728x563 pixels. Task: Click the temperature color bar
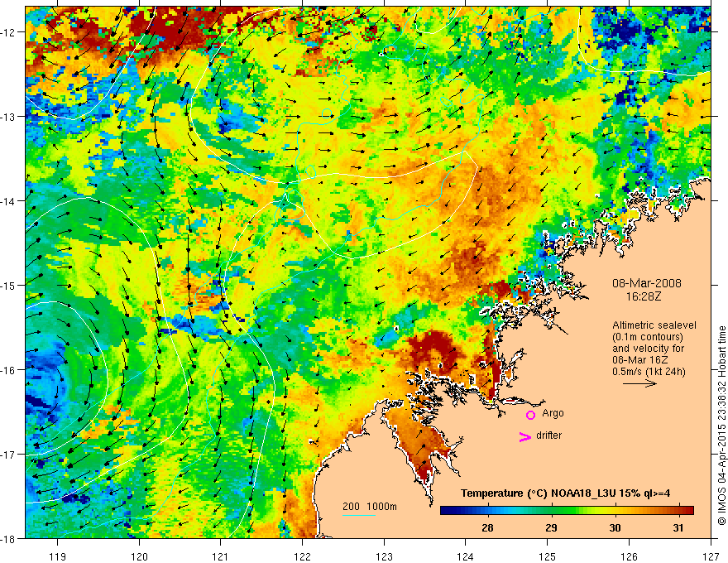tap(567, 510)
